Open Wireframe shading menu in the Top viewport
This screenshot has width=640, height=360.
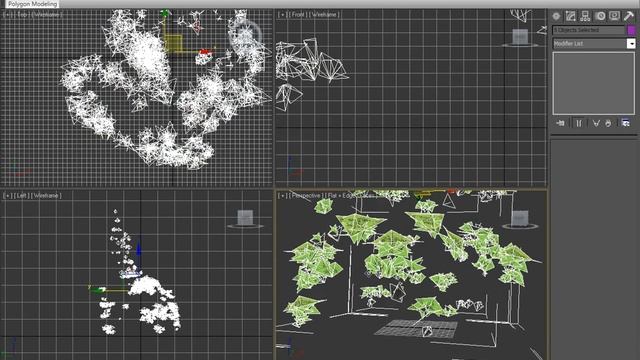47,15
